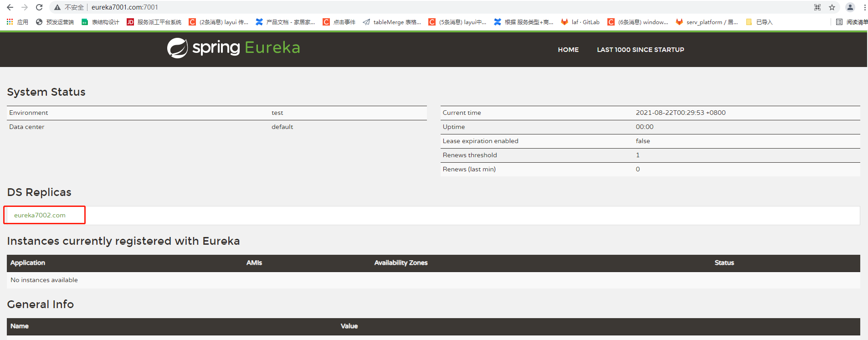Open the laf · GitLab bookmark
The image size is (868, 340).
[x=580, y=22]
